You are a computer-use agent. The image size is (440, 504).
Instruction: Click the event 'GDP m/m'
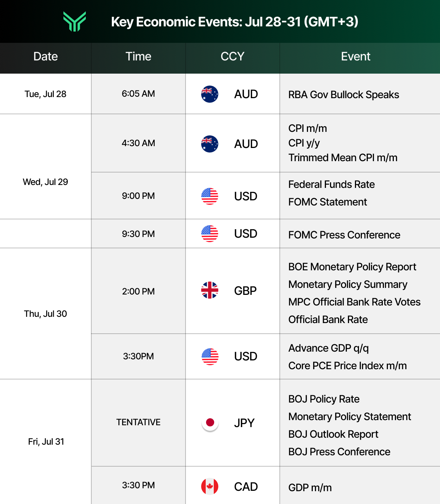click(310, 488)
